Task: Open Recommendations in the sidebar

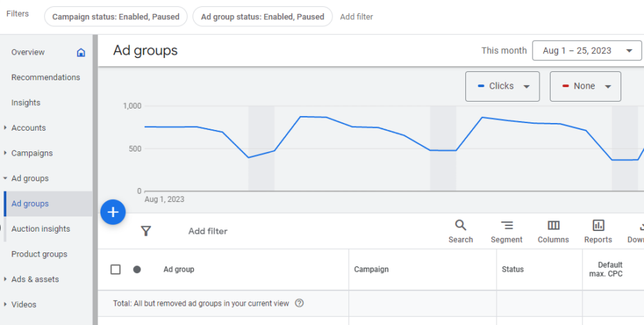Action: coord(46,77)
